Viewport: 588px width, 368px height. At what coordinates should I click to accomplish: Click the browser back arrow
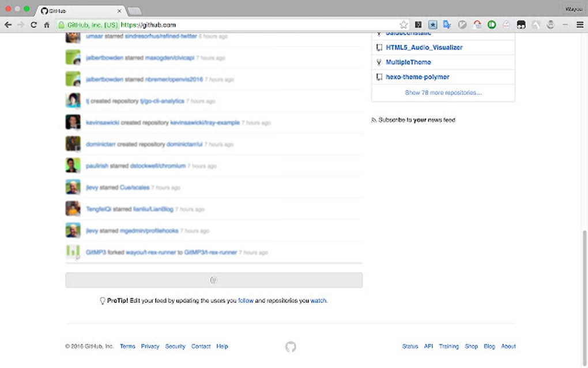click(x=8, y=25)
